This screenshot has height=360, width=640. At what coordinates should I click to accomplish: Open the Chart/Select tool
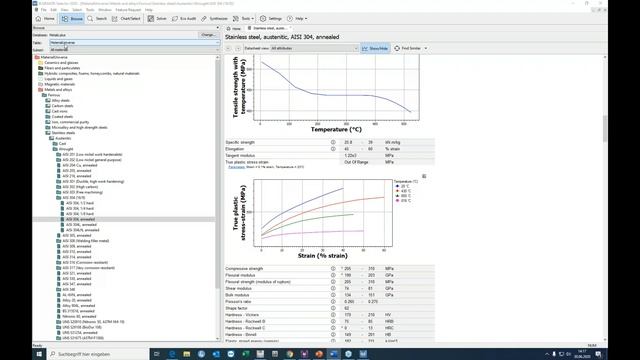pyautogui.click(x=126, y=19)
